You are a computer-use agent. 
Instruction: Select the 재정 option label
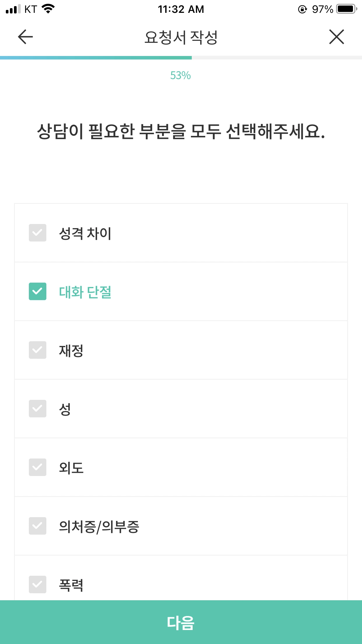[71, 351]
